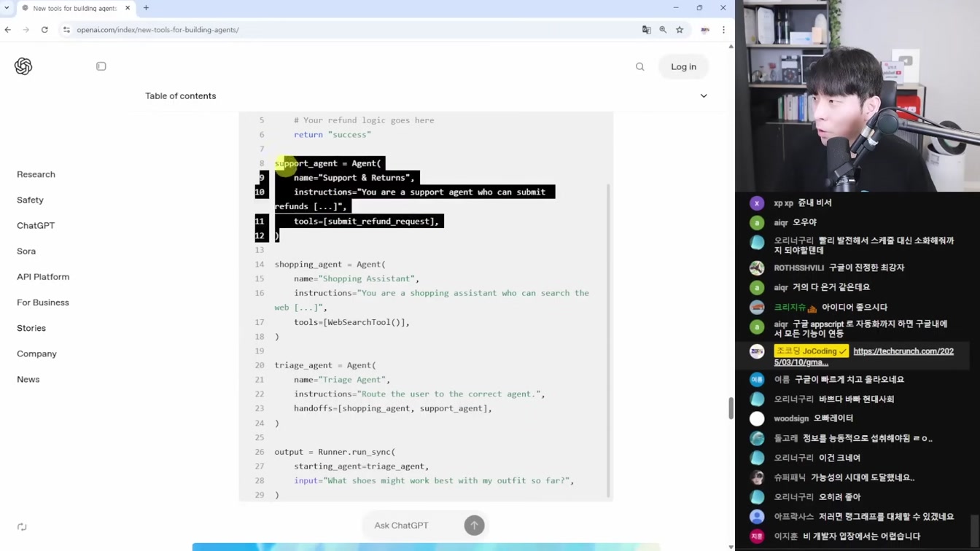Screen dimensions: 980x551
Task: Open the Safety menu item
Action: [30, 200]
